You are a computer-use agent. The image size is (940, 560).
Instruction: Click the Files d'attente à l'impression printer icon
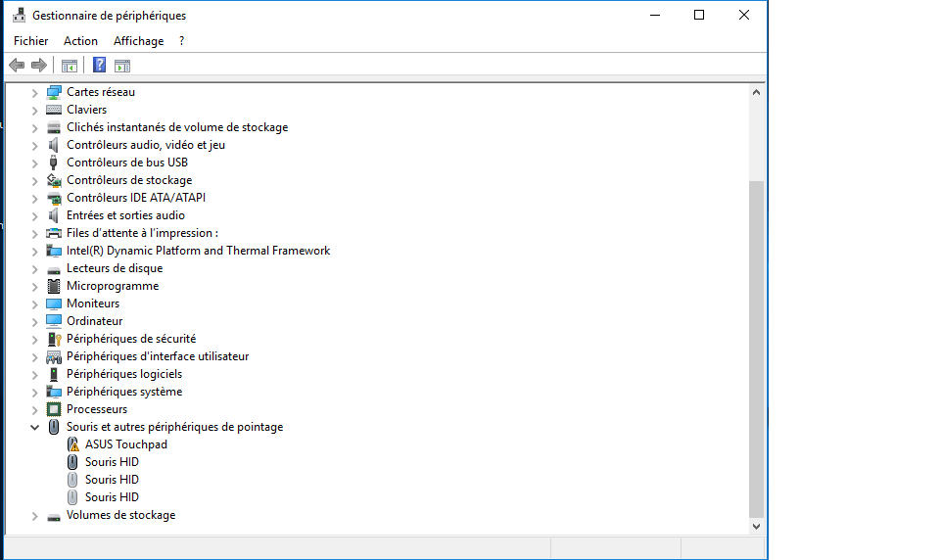[54, 233]
